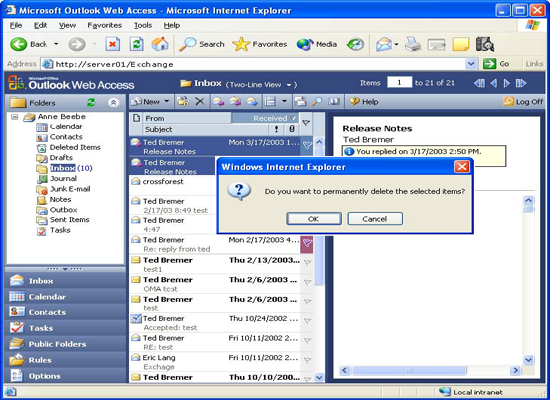Viewport: 550px width, 400px height.
Task: Click the reading pane horizontal scrollbar thumb
Action: (x=409, y=370)
